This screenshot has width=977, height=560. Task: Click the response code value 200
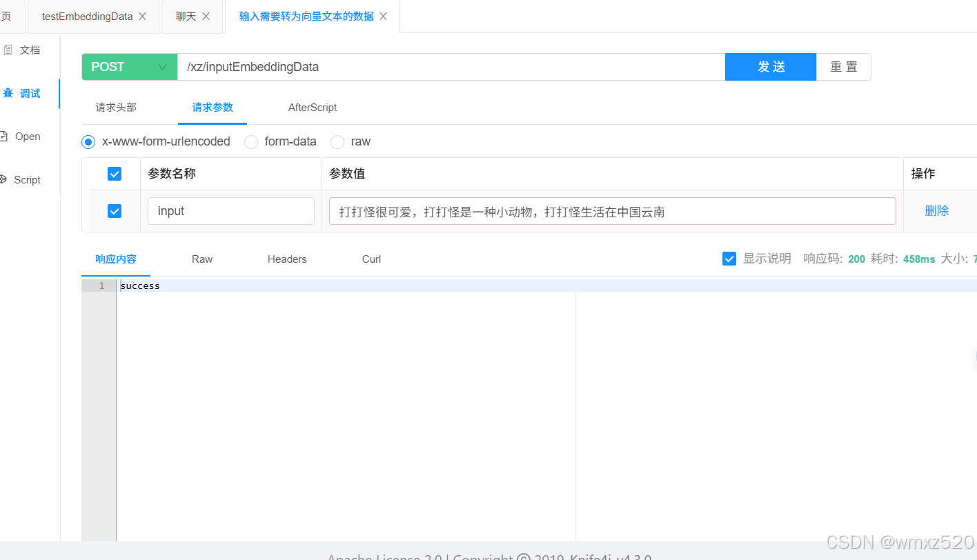pyautogui.click(x=857, y=259)
